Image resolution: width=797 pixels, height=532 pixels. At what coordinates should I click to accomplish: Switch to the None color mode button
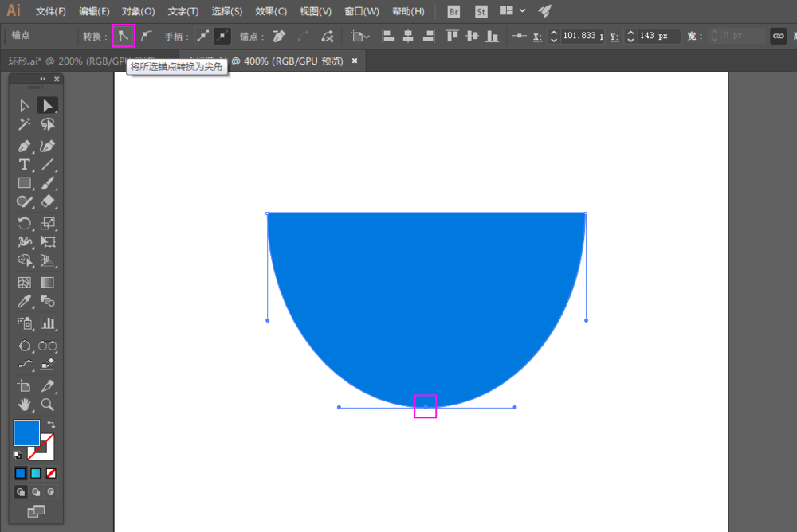tap(51, 473)
